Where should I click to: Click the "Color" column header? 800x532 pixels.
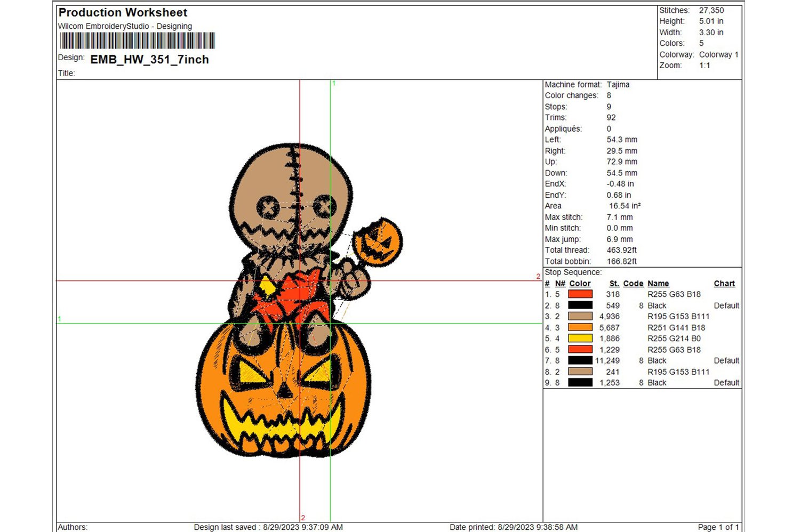pos(580,284)
